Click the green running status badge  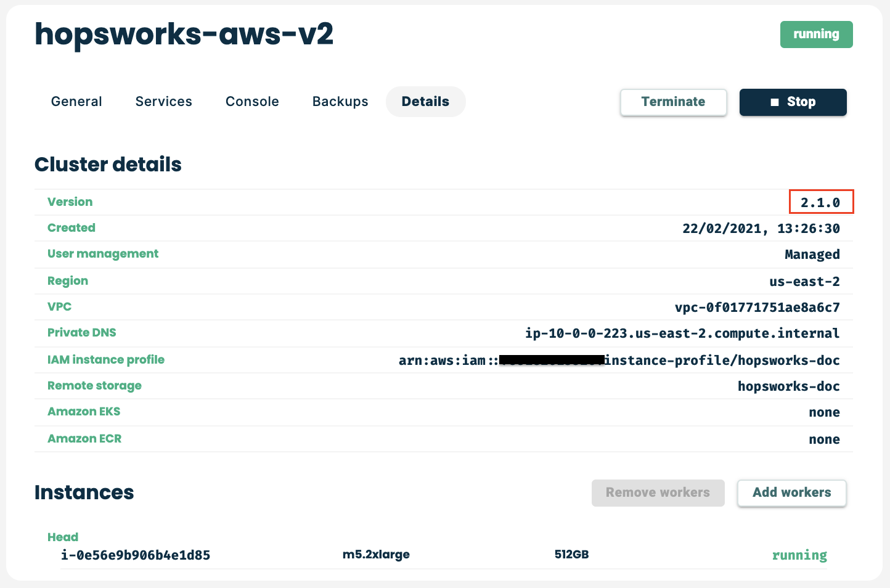(x=817, y=35)
